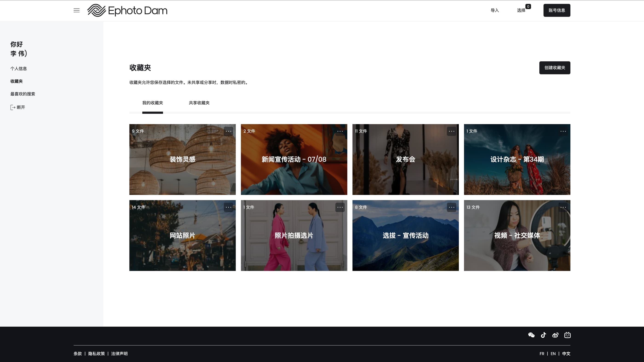The height and width of the screenshot is (362, 644).
Task: Open the Weibo social icon in footer
Action: (x=555, y=335)
